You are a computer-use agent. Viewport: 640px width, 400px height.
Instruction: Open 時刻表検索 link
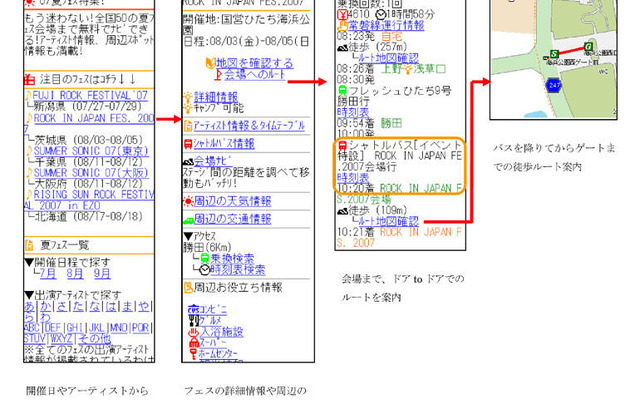238,269
